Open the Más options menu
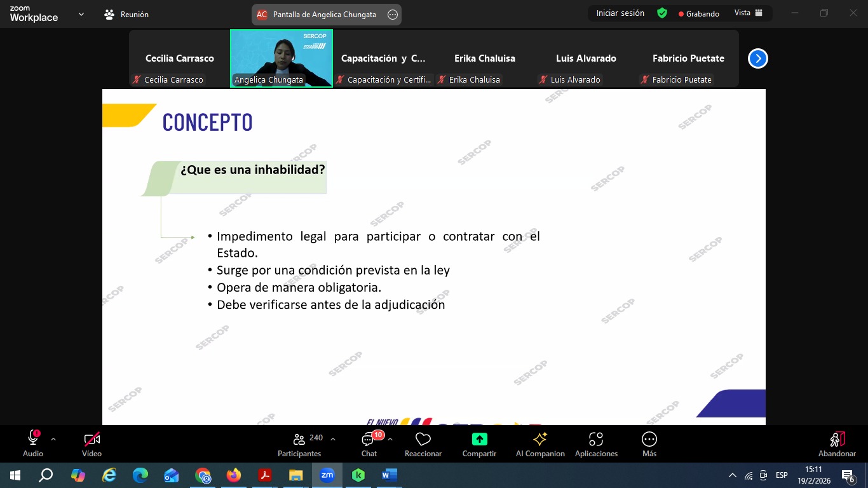 tap(649, 440)
